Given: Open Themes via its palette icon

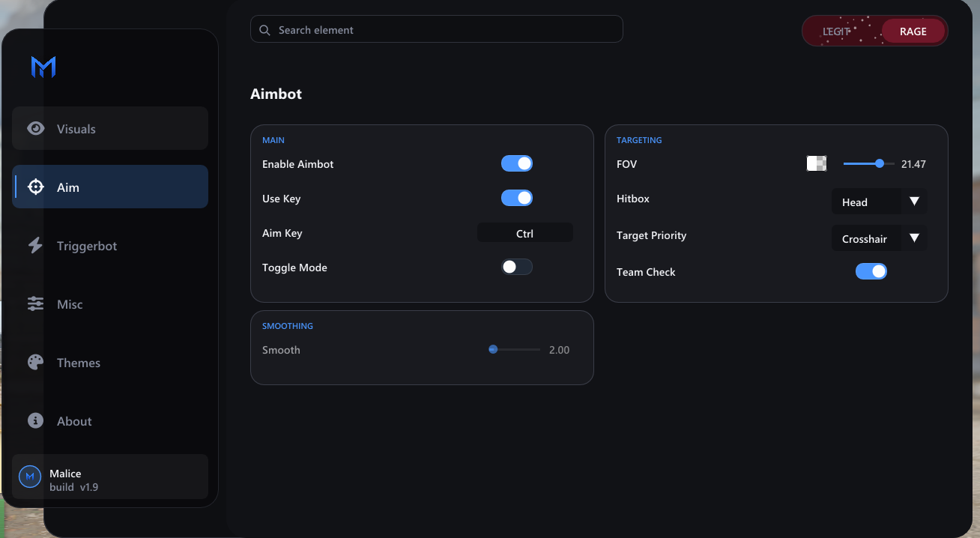Looking at the screenshot, I should (x=35, y=362).
